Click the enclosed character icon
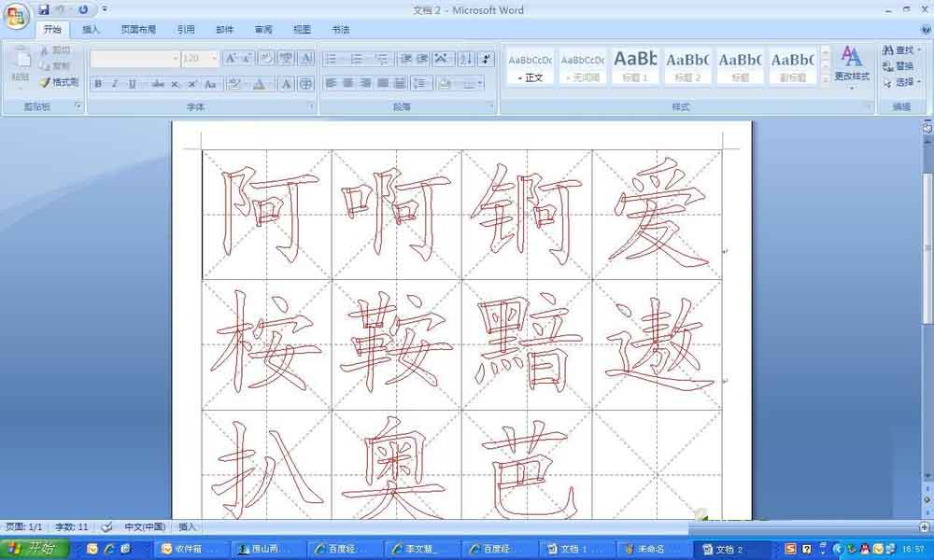 pos(305,84)
